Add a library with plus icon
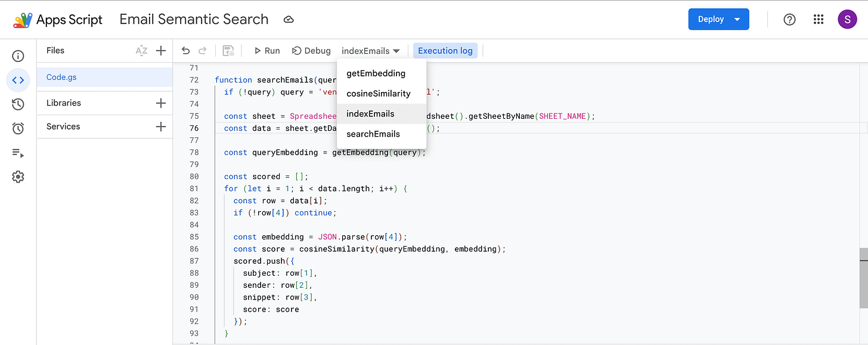The width and height of the screenshot is (868, 345). (160, 103)
